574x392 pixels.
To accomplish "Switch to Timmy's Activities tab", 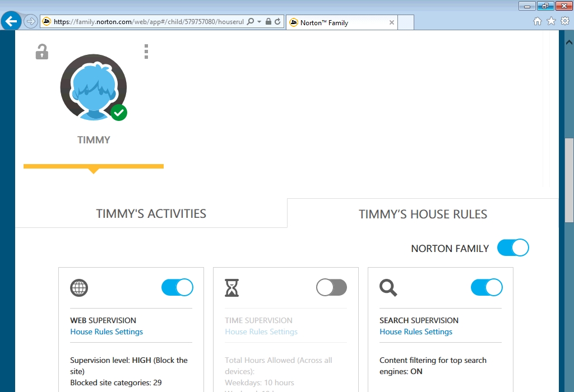I will 151,213.
